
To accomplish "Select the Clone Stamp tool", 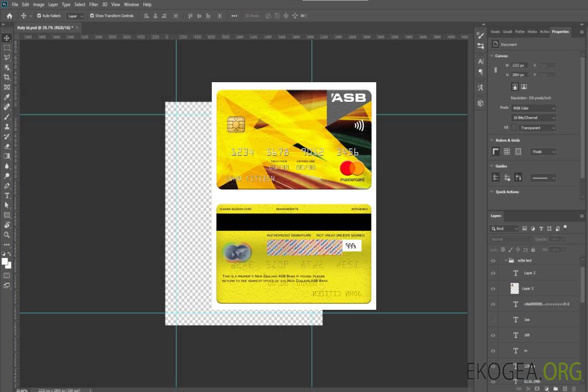I will click(x=7, y=126).
